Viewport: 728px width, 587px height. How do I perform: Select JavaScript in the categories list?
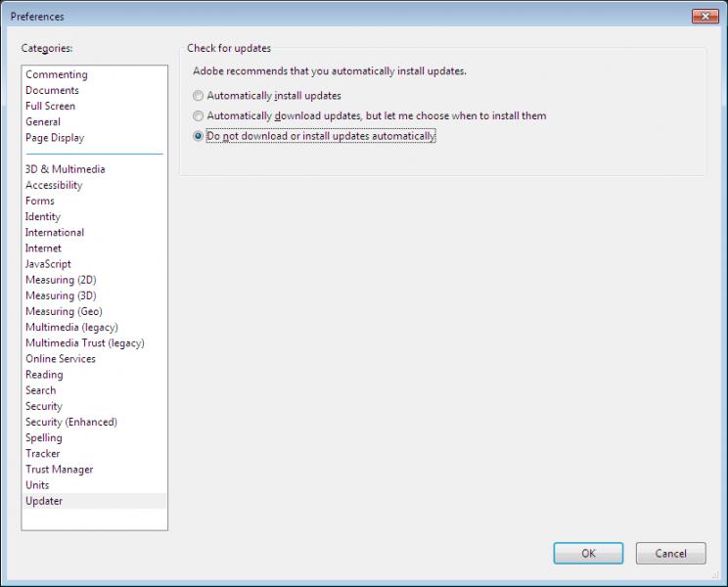(x=48, y=264)
